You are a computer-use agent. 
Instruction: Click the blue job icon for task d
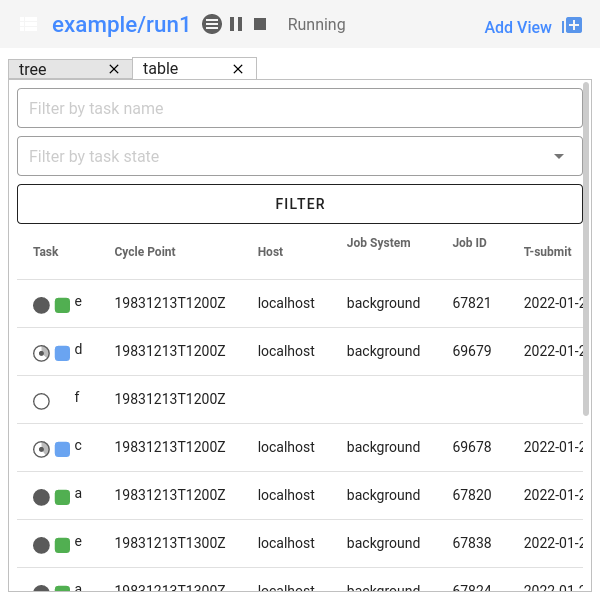pyautogui.click(x=62, y=353)
